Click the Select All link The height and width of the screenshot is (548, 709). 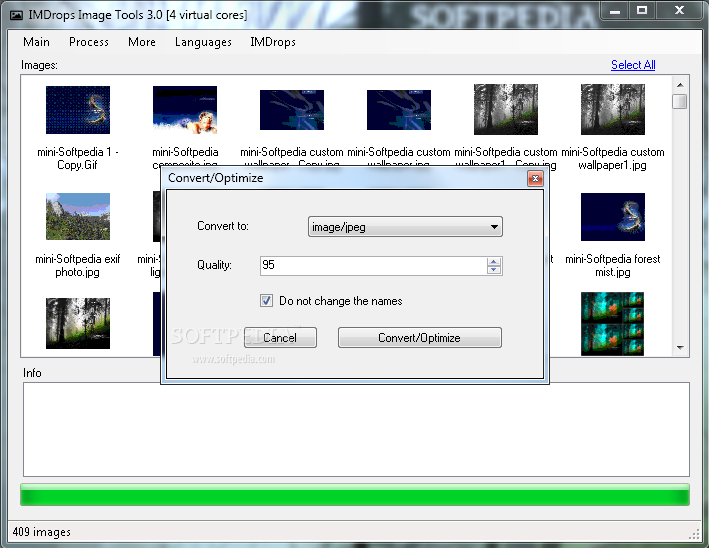click(x=633, y=65)
